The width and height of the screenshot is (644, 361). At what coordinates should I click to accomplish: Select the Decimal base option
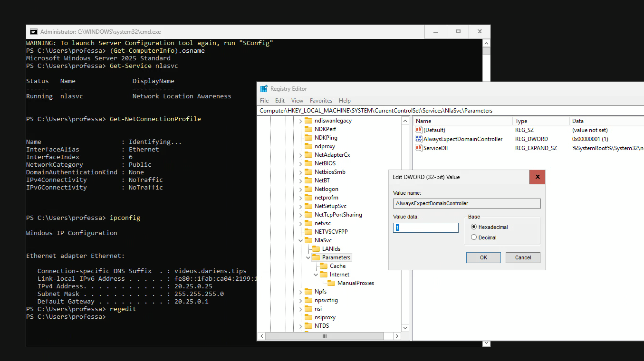pyautogui.click(x=474, y=237)
